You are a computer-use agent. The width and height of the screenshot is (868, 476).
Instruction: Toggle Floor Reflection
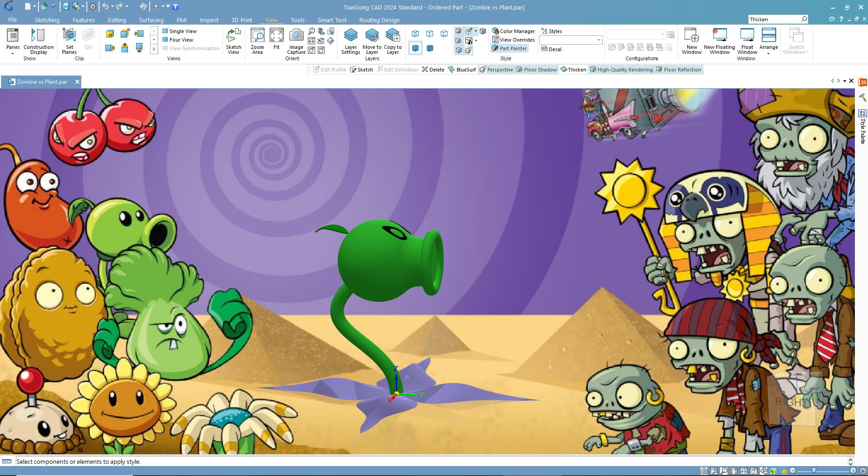point(679,70)
